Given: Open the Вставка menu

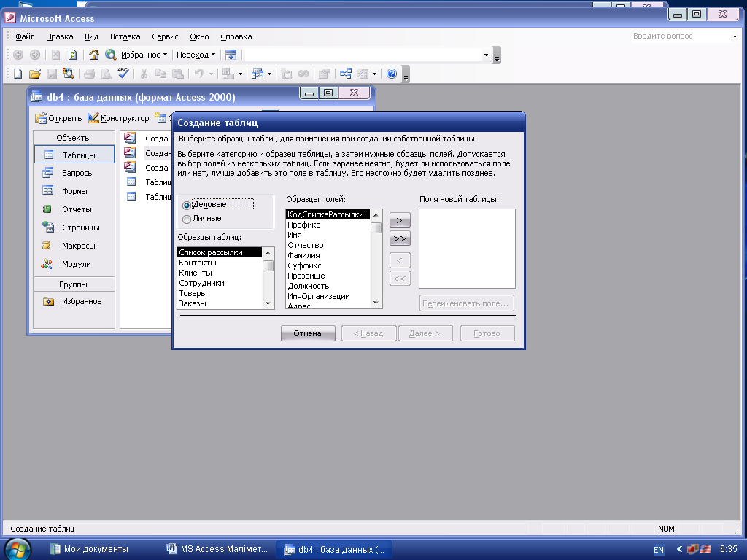Looking at the screenshot, I should click(125, 36).
